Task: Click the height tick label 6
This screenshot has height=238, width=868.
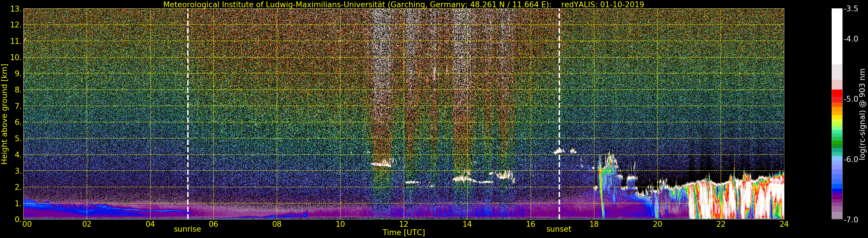Action: pos(18,122)
